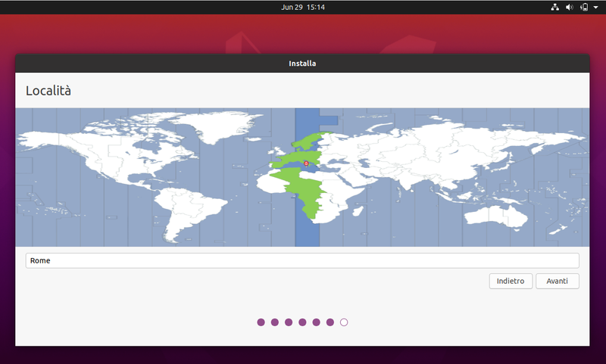Click the Installa window title bar
Viewport: 606px width, 364px height.
click(x=302, y=64)
